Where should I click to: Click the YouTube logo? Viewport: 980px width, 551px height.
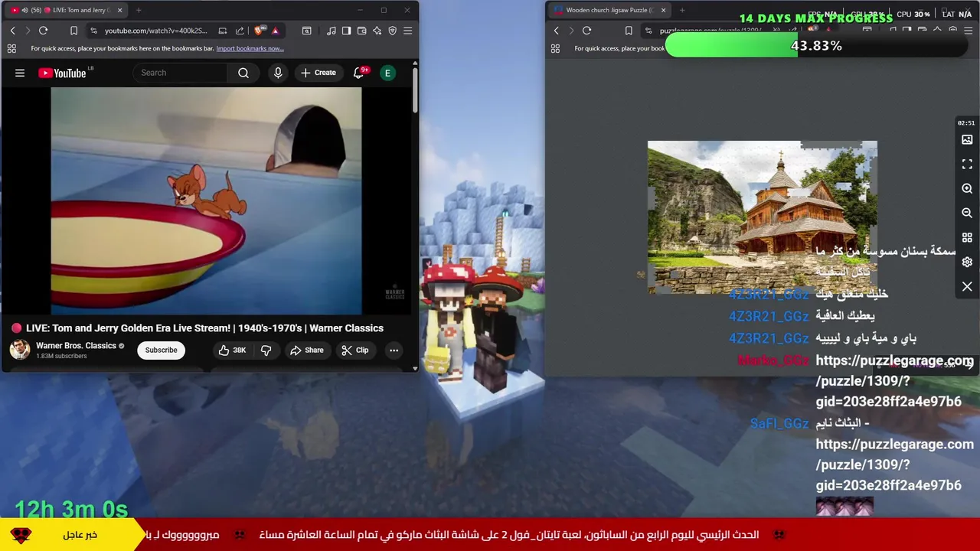pyautogui.click(x=62, y=73)
